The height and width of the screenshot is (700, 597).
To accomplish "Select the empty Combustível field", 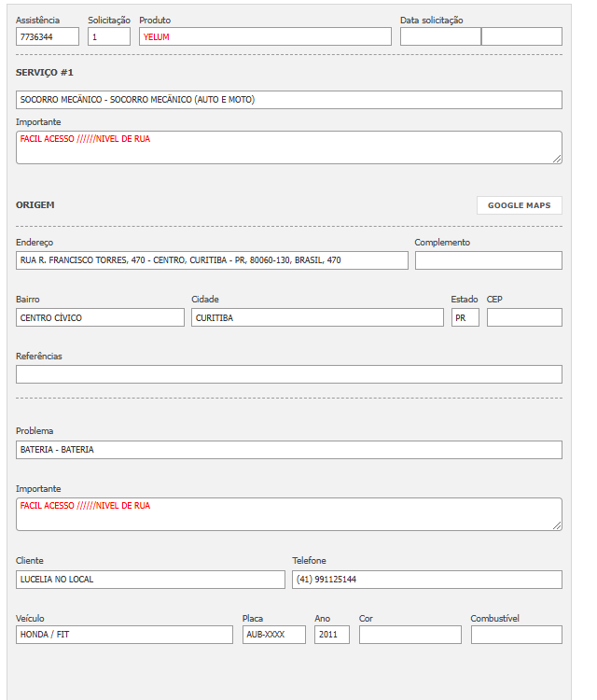I will tap(516, 635).
